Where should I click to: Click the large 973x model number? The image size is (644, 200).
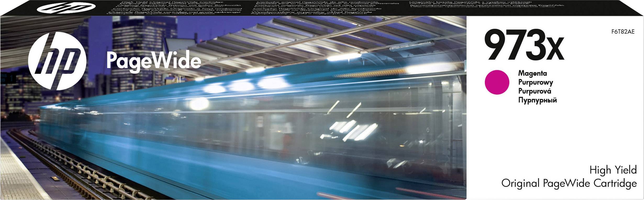pyautogui.click(x=523, y=45)
